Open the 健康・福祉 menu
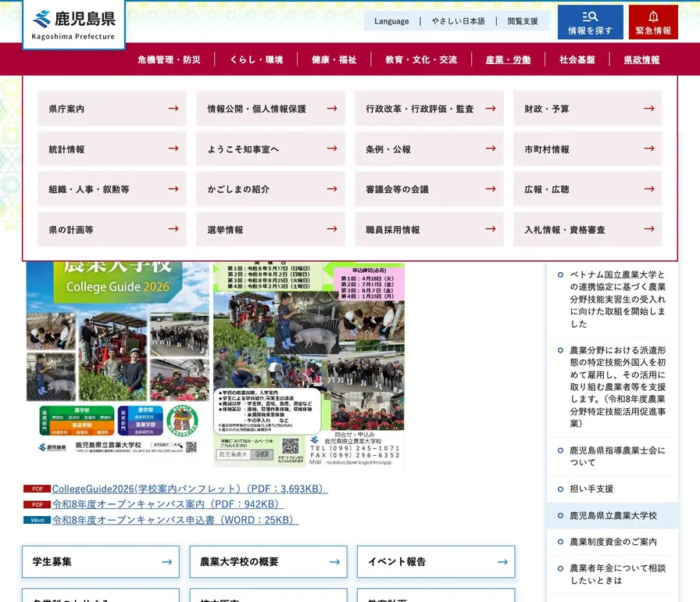The height and width of the screenshot is (602, 700). coord(334,60)
